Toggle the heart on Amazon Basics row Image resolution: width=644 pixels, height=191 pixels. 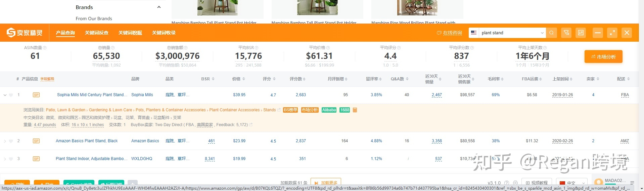[11, 141]
